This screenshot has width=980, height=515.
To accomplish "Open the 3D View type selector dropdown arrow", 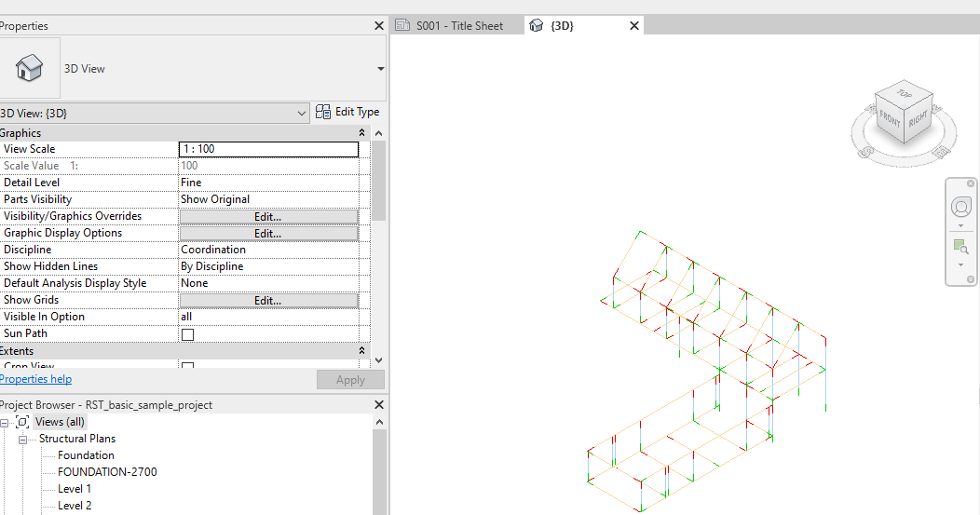I will [x=380, y=68].
